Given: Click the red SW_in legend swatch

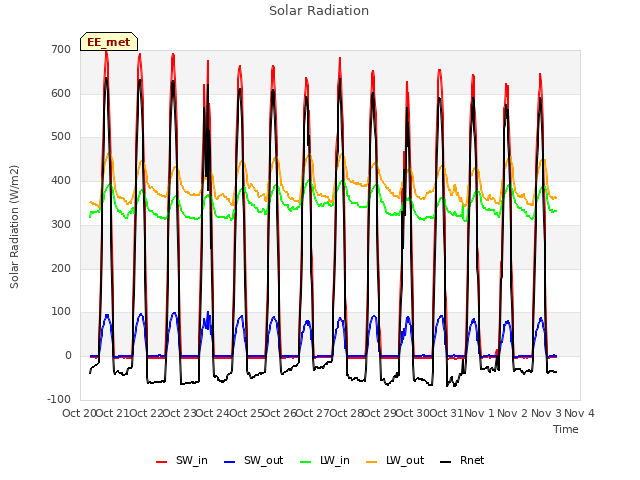Looking at the screenshot, I should [162, 462].
